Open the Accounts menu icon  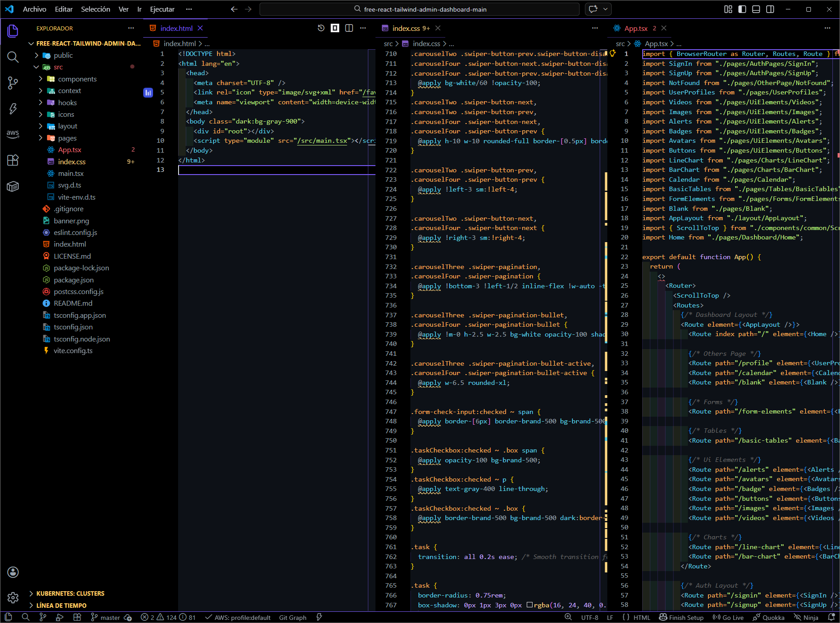(13, 572)
